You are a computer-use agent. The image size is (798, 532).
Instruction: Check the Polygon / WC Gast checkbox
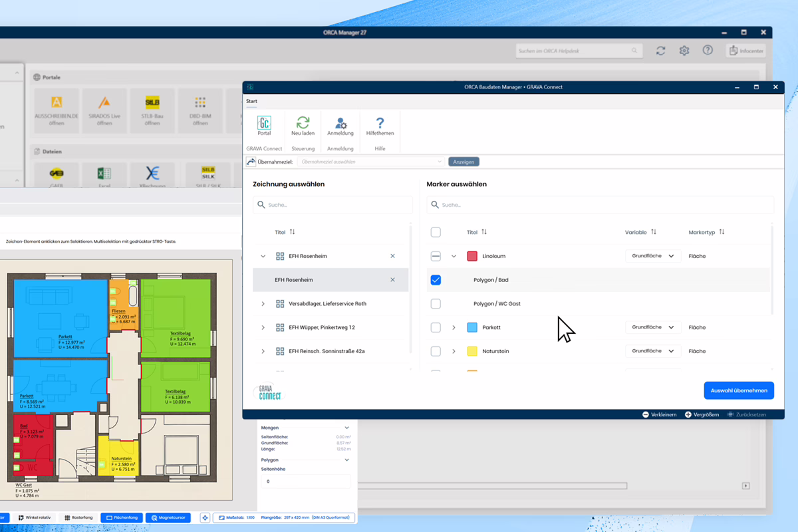(x=436, y=304)
